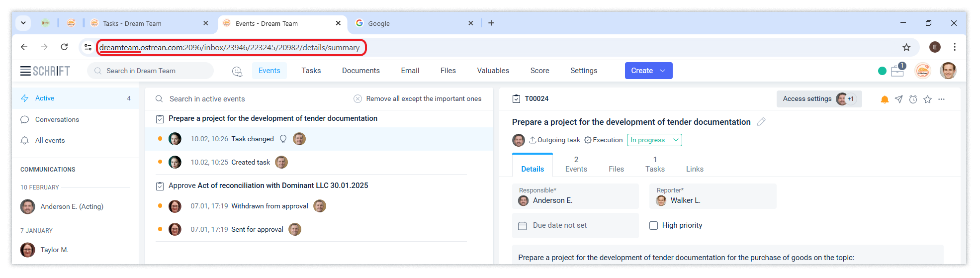Click the hamburger menu icon
Screen dimensions: 980x278
[x=25, y=71]
